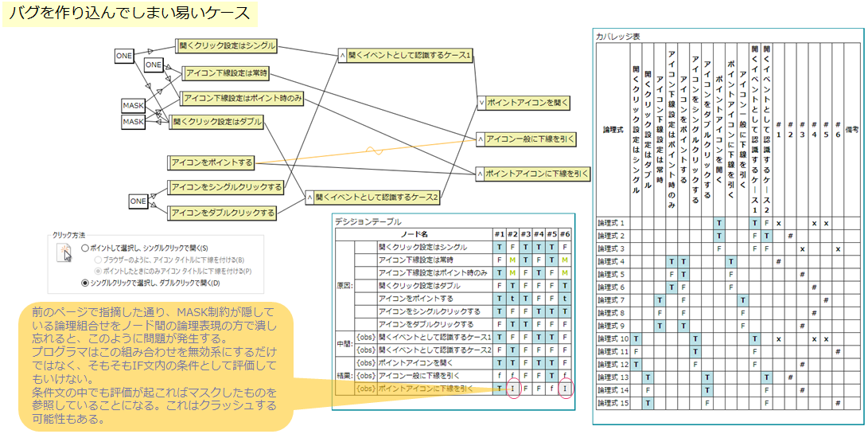Click row 論理式 13 in coverage table

click(x=730, y=377)
